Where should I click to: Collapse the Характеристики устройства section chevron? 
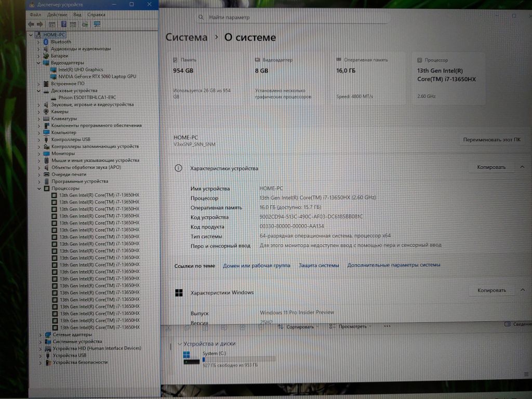[522, 167]
